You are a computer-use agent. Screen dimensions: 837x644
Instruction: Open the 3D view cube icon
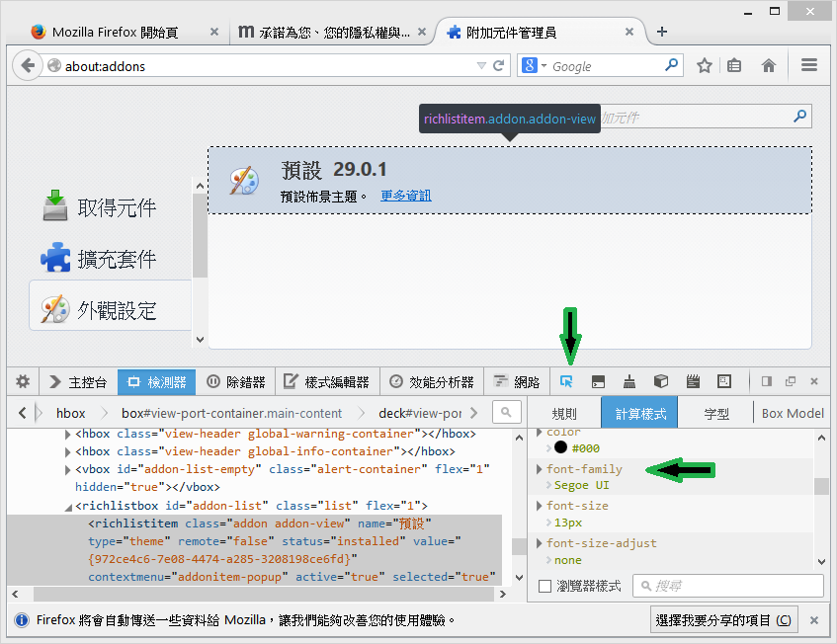tap(661, 381)
